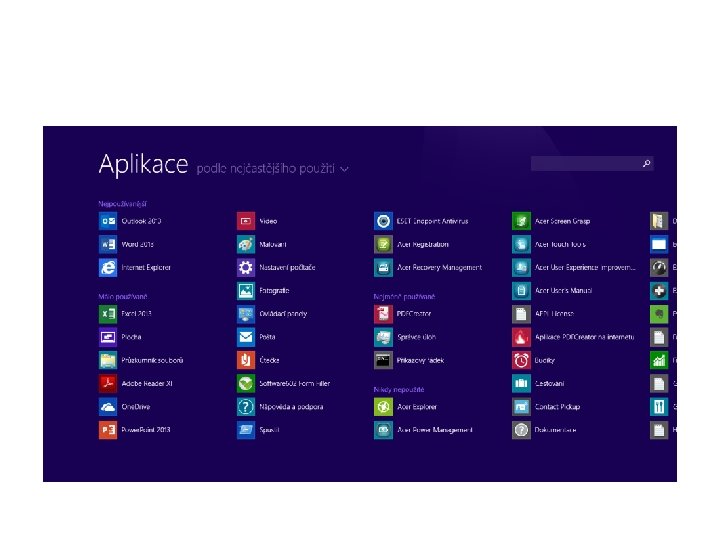The image size is (720, 540).
Task: Open the PDFCreator app
Action: pos(403,314)
